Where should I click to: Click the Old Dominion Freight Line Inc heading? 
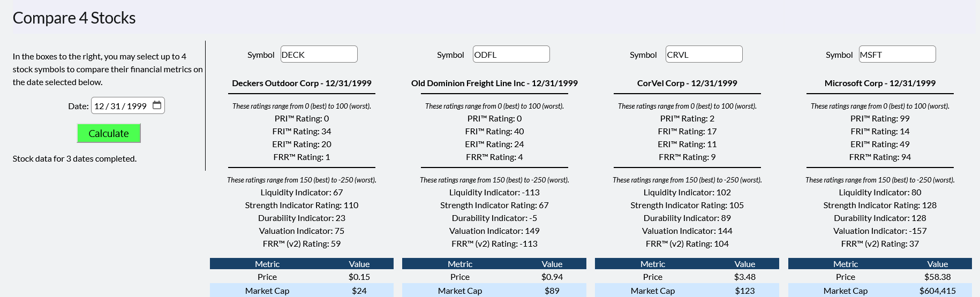[x=494, y=83]
